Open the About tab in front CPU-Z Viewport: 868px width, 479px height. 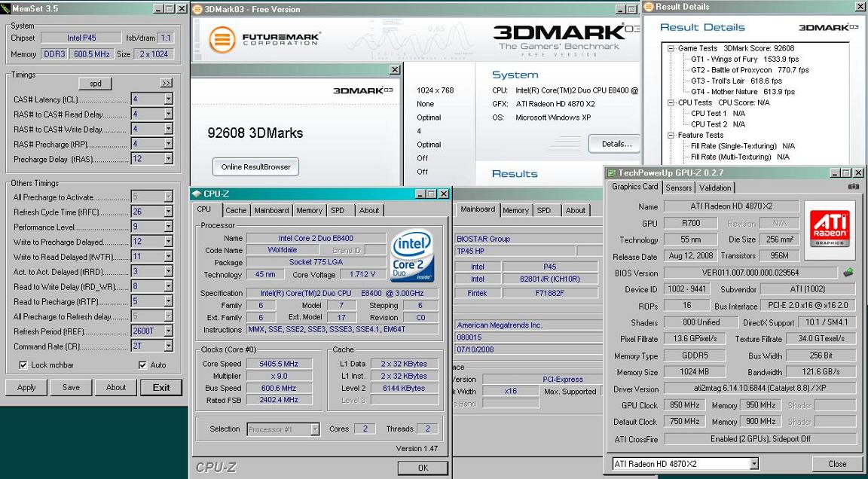tap(369, 210)
